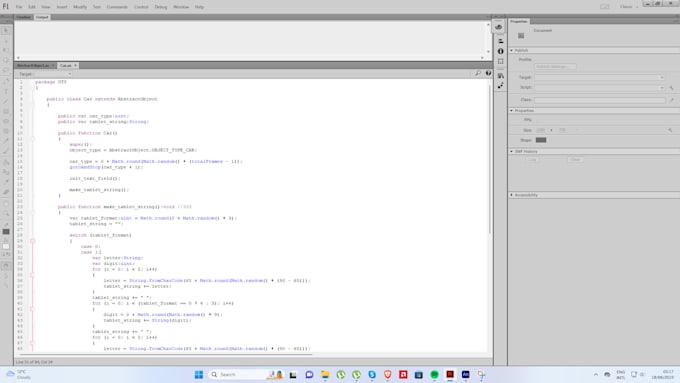Click the fill color swatch in Tools
Viewport: 680px width, 383px height.
tap(6, 246)
